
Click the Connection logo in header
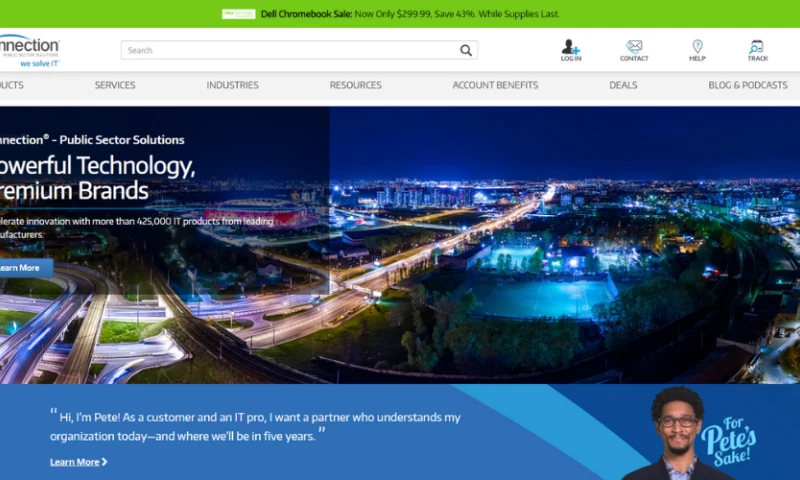coord(28,49)
